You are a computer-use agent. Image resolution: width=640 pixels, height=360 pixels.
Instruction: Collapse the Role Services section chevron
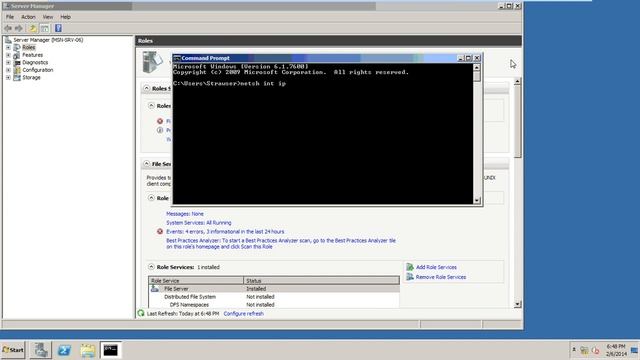point(151,267)
